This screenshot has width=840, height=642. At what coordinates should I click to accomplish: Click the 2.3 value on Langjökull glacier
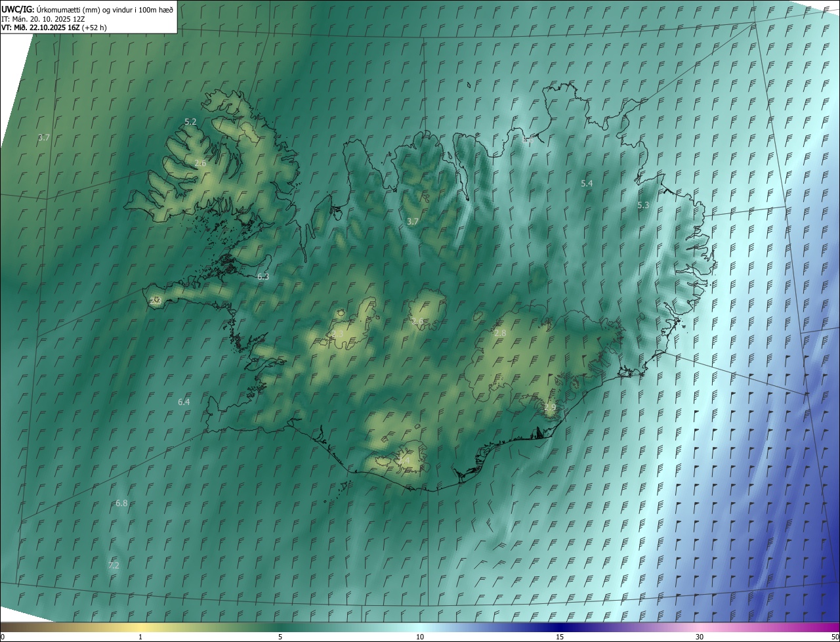tap(337, 333)
